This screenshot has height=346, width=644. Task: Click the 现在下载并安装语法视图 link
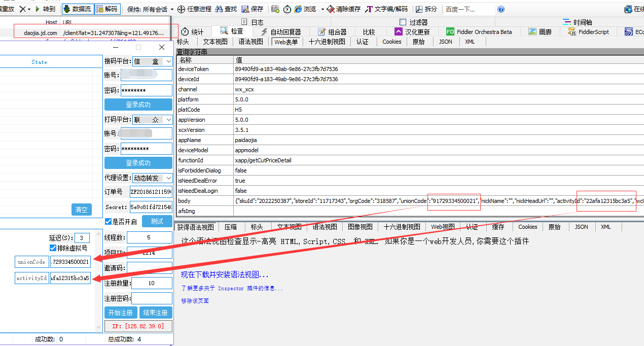(x=225, y=275)
